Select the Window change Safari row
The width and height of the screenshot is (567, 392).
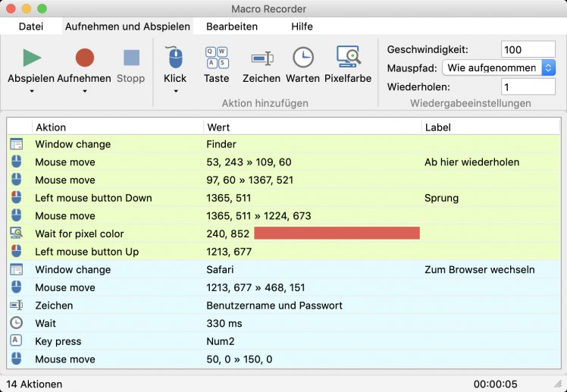220,270
